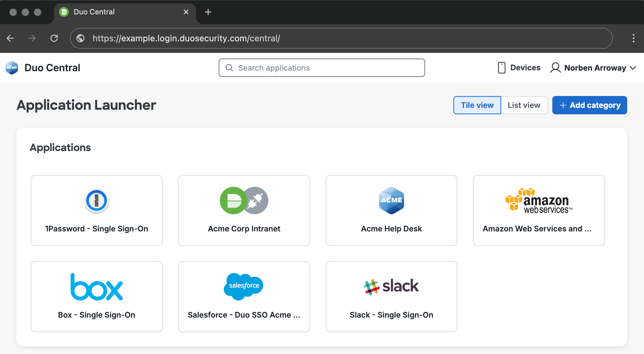
Task: Launch the Acme Corp Intranet application
Action: coord(244,210)
